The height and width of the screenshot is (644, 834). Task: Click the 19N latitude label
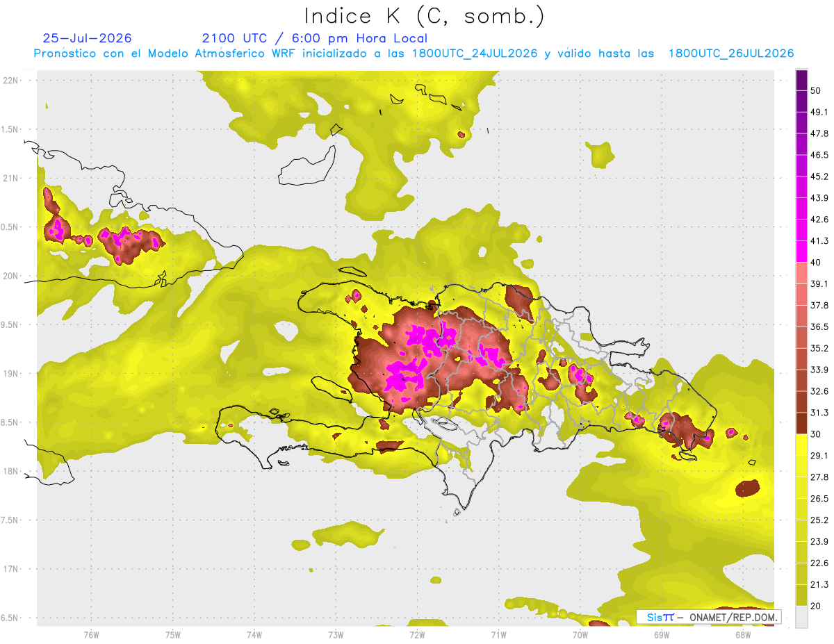click(x=10, y=373)
